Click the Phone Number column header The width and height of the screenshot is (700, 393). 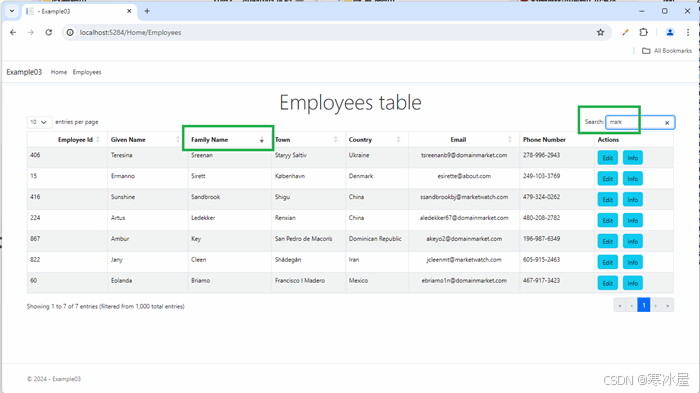pyautogui.click(x=557, y=139)
